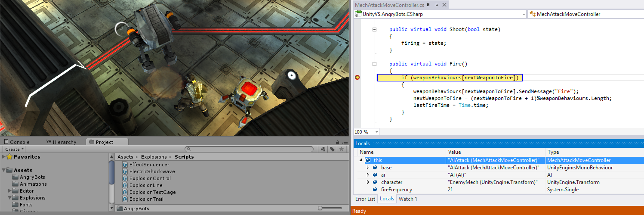This screenshot has height=215, width=644.
Task: Collapse the Fire method outline region
Action: coord(374,64)
